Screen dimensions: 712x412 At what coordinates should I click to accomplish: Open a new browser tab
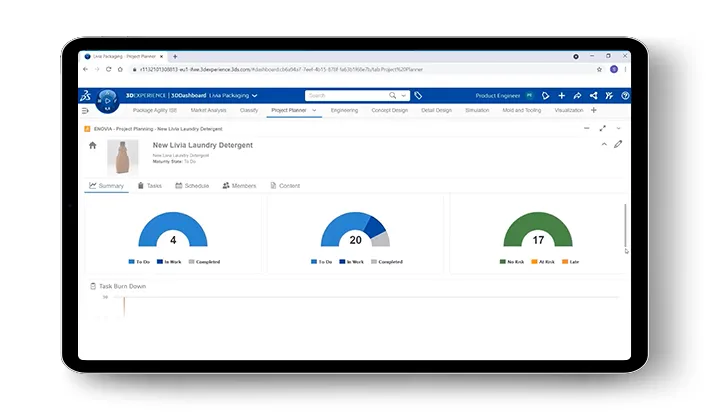pyautogui.click(x=175, y=57)
